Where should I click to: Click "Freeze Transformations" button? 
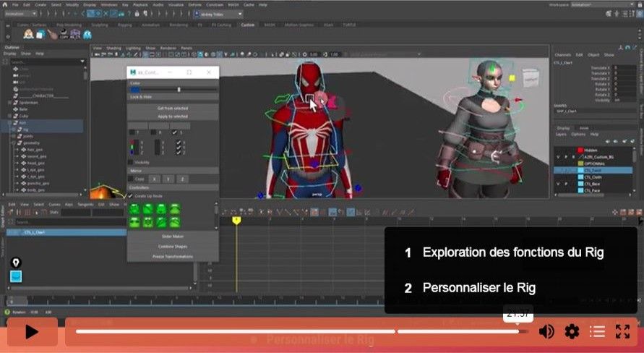click(173, 256)
